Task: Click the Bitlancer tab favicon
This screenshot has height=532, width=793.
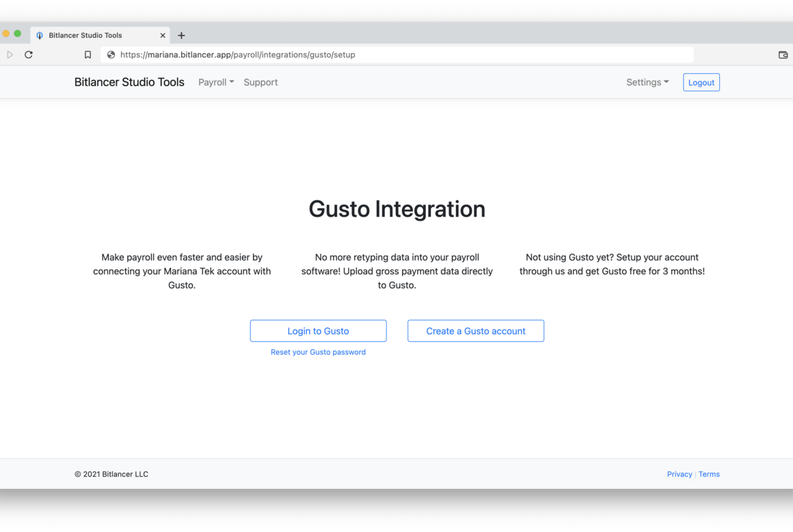Action: pos(40,36)
